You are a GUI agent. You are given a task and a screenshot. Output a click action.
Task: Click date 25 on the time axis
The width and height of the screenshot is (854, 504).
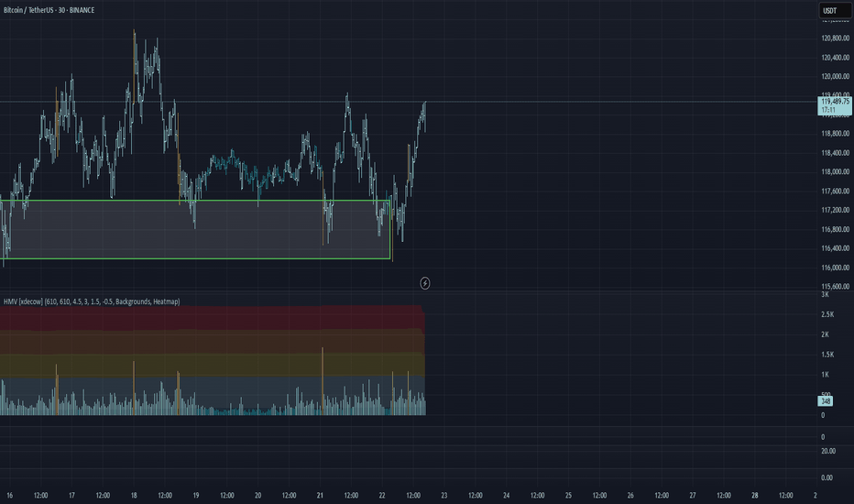click(569, 495)
